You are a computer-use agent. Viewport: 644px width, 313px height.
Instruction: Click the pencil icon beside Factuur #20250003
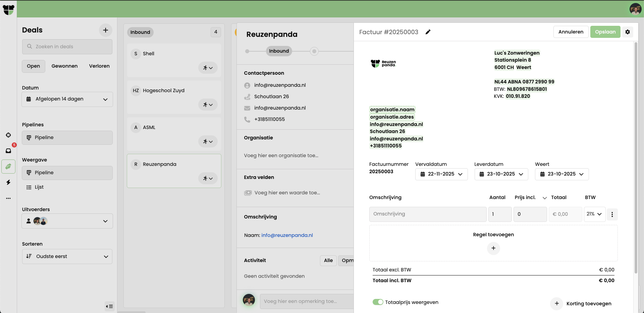coord(428,32)
